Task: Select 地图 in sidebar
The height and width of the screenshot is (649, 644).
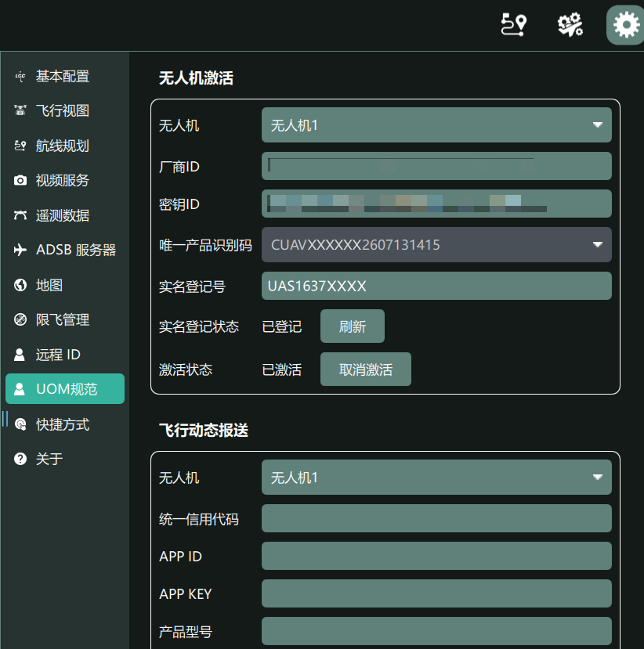Action: point(65,285)
